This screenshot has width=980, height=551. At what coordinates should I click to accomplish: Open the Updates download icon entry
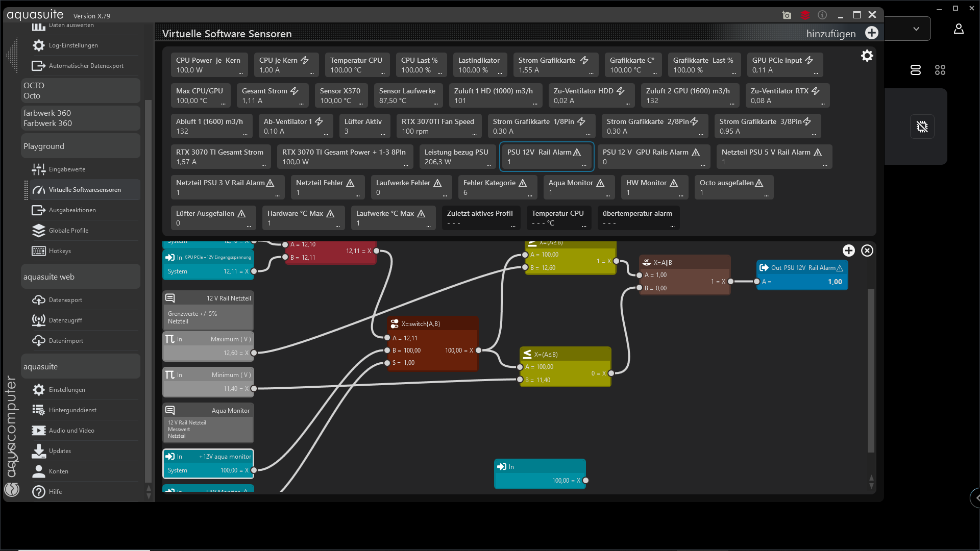point(39,451)
